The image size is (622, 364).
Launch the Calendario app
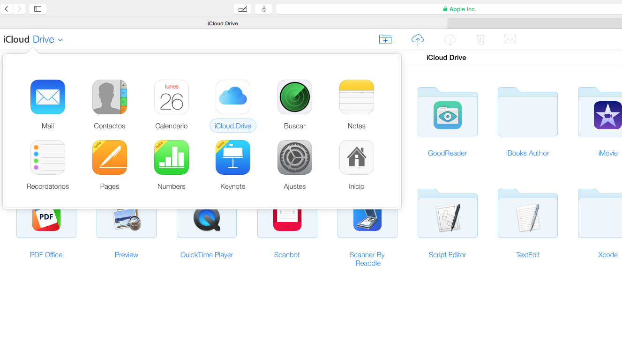(172, 97)
